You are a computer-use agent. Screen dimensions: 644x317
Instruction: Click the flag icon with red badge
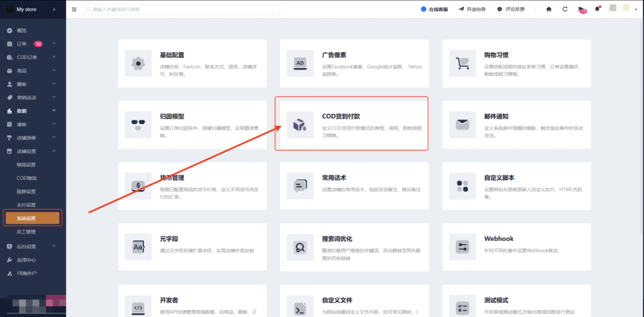(x=581, y=9)
